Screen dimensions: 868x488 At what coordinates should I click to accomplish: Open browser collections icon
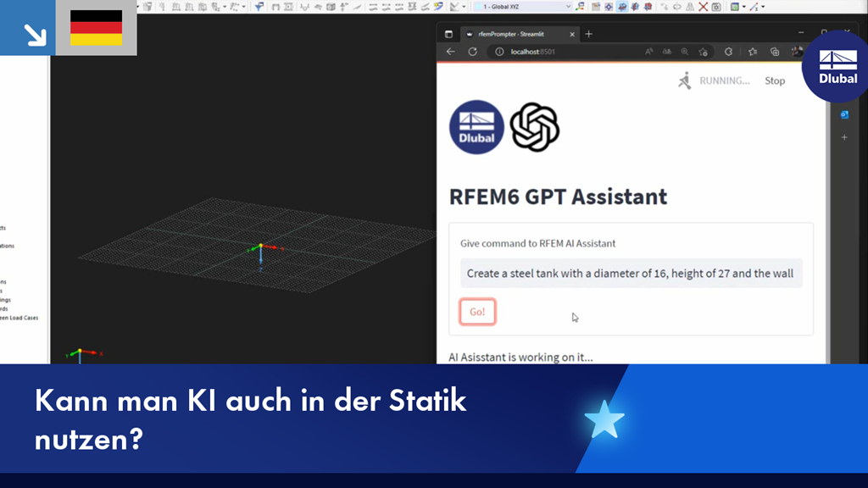tap(775, 52)
